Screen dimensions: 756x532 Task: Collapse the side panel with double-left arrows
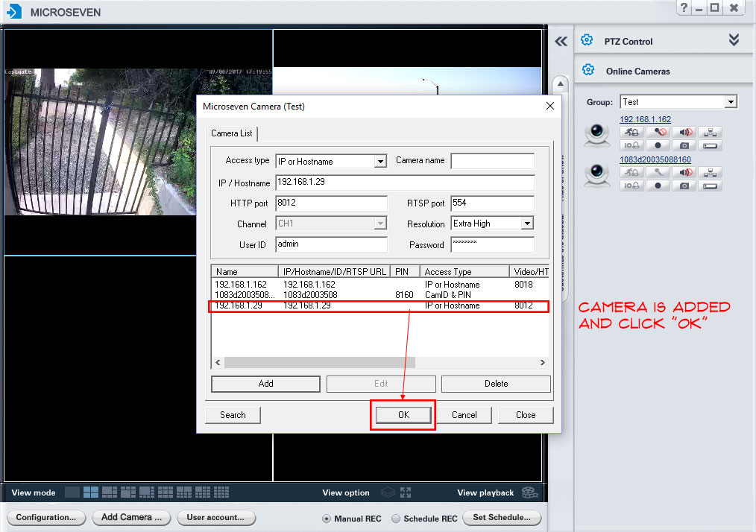pos(561,42)
